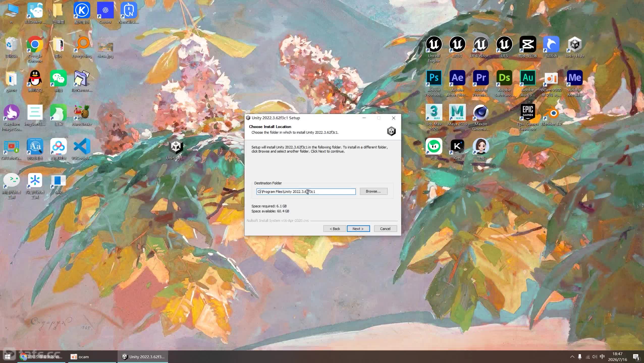Select the Adobe Photoshop desktop icon
This screenshot has height=363, width=644.
click(434, 84)
